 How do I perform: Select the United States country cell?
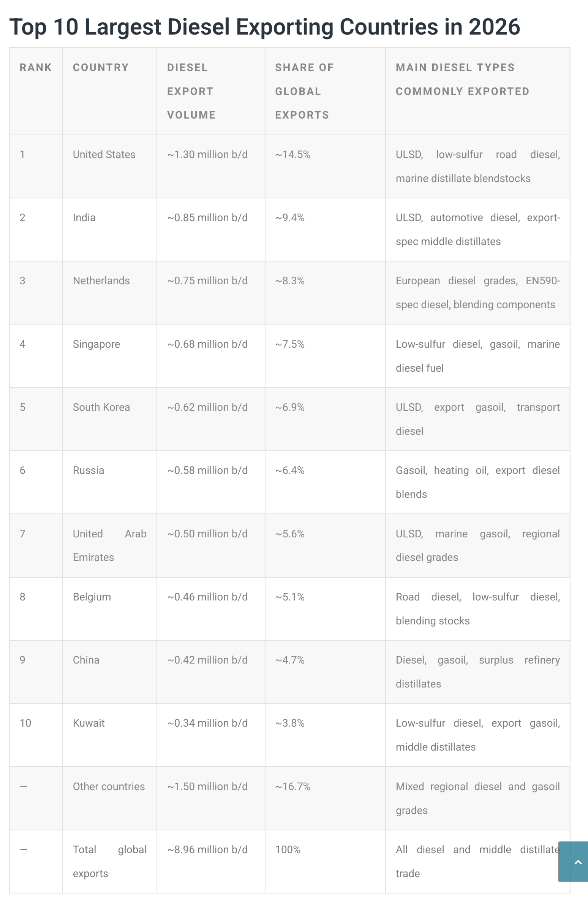[104, 155]
